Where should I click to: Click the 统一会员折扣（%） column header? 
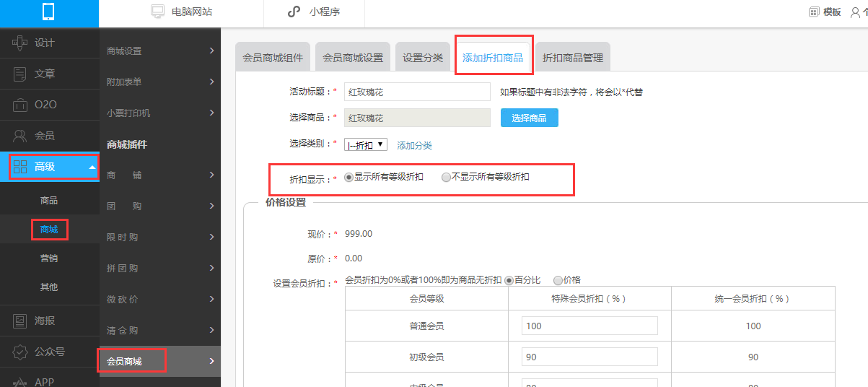(x=753, y=298)
